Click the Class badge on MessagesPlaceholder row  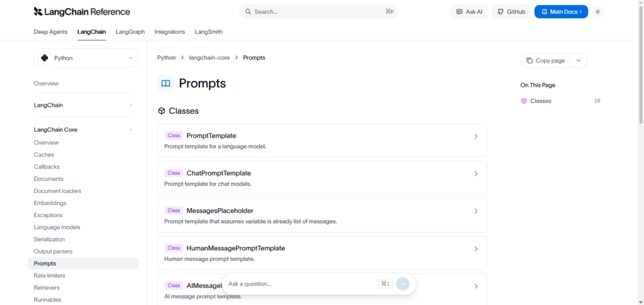click(174, 211)
